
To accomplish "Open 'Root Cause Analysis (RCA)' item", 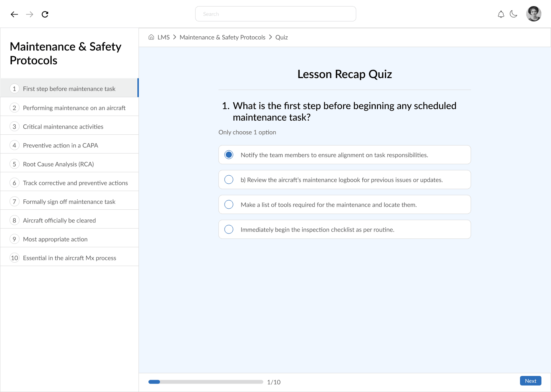I will (69, 164).
